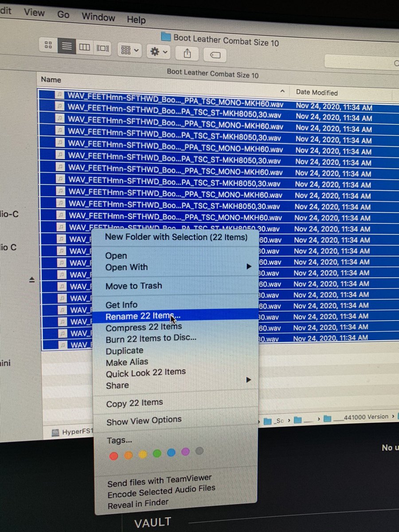Apply the yellow tag color
The height and width of the screenshot is (532, 399).
coord(143,454)
